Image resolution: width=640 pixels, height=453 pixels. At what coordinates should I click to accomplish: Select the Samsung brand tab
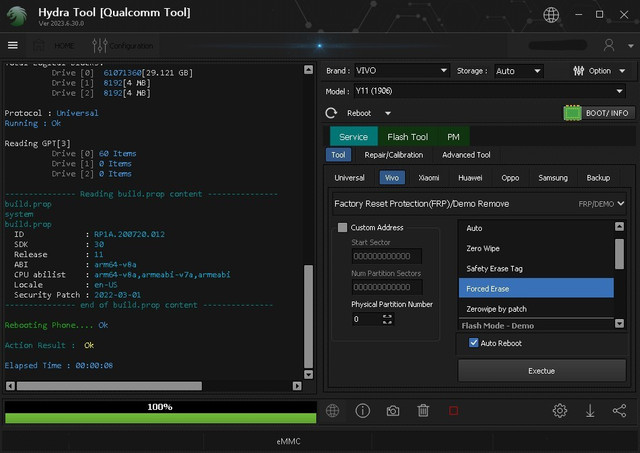click(x=553, y=178)
